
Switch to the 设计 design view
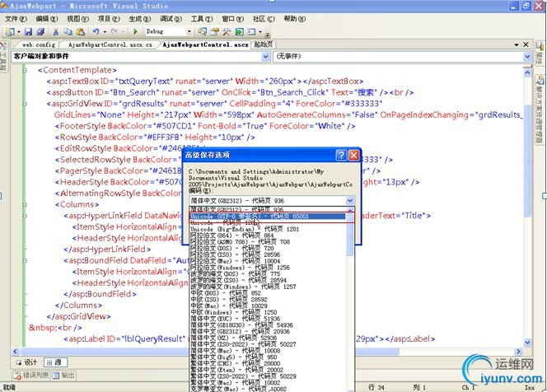pyautogui.click(x=27, y=362)
